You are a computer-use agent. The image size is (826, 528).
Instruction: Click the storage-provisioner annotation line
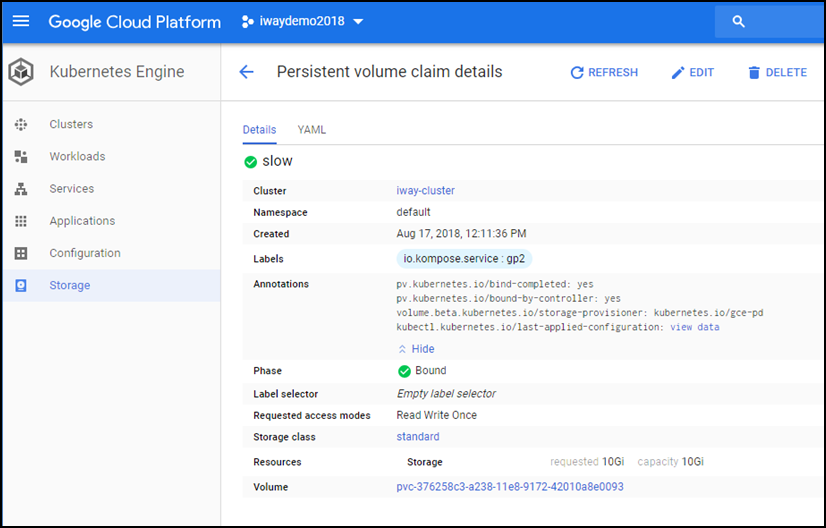(x=579, y=313)
